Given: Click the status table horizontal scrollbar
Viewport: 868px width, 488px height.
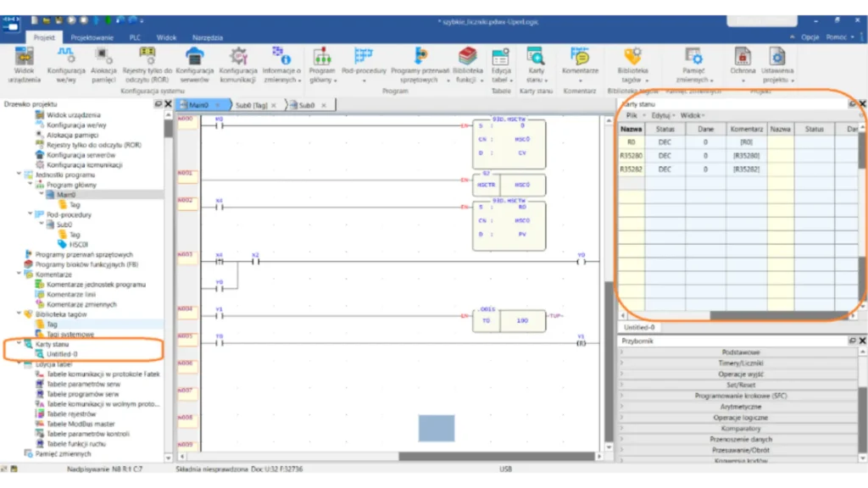Looking at the screenshot, I should 779,315.
